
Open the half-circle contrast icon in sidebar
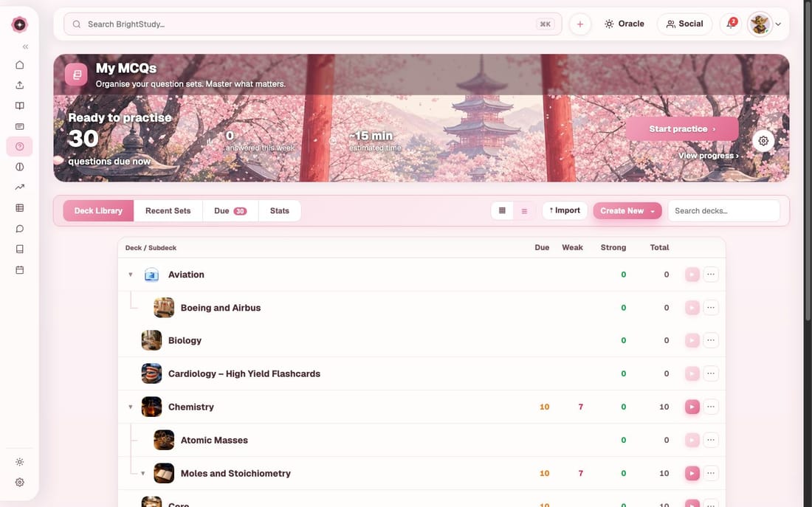click(x=20, y=167)
